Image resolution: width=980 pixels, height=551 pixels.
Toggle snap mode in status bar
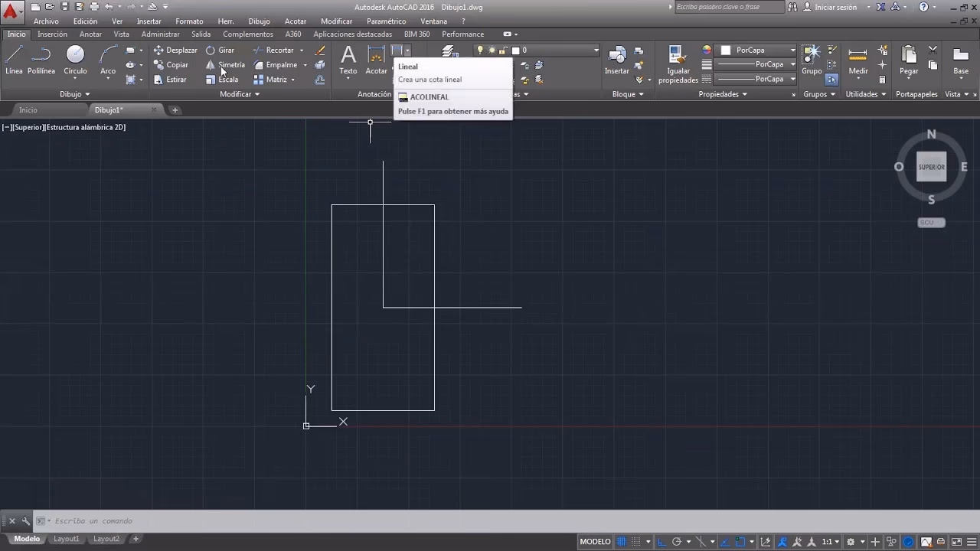(636, 542)
